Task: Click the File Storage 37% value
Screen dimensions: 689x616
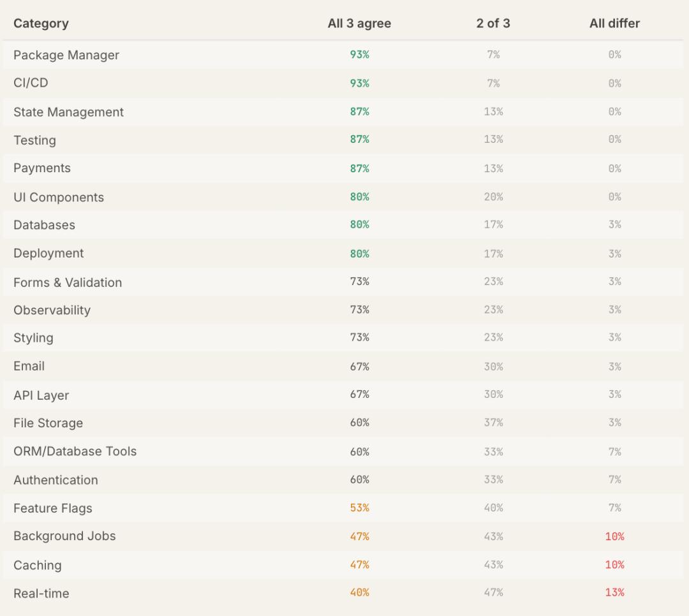Action: 493,423
